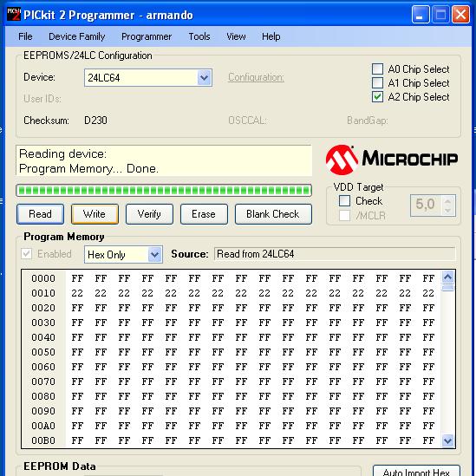Click last 22 byte in row 0010
This screenshot has height=476, width=476.
(x=428, y=293)
